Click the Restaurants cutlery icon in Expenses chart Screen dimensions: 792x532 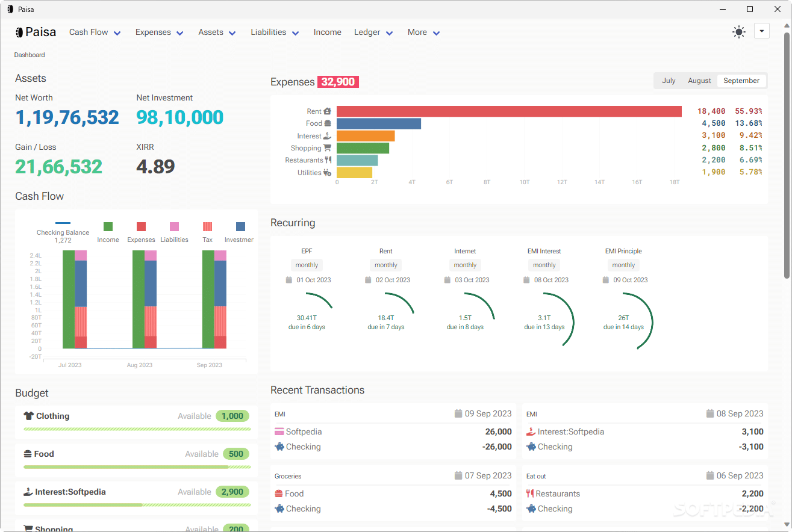328,160
